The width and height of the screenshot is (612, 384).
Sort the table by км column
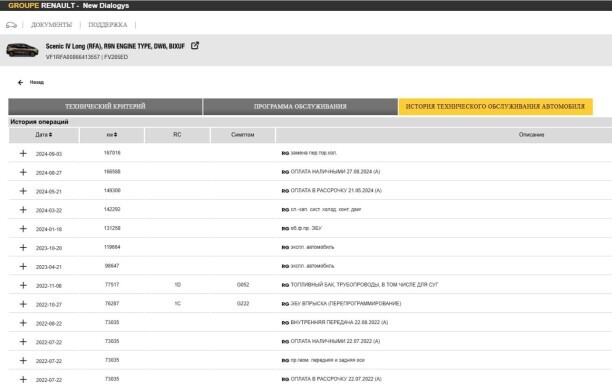[112, 135]
